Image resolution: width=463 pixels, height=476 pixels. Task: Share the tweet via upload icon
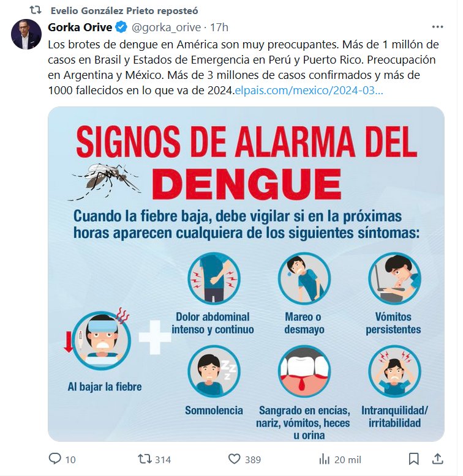(x=437, y=459)
